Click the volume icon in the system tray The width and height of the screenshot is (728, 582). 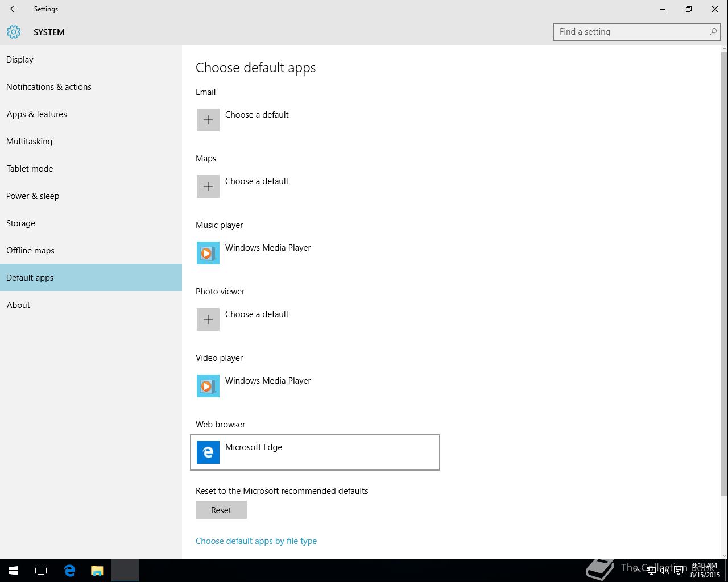tap(665, 571)
